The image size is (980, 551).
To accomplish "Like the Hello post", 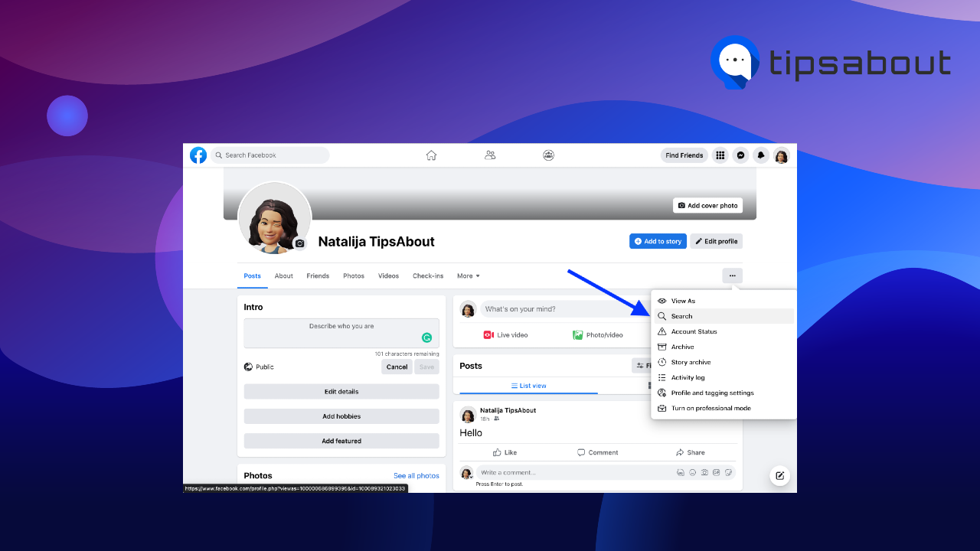I will 505,452.
